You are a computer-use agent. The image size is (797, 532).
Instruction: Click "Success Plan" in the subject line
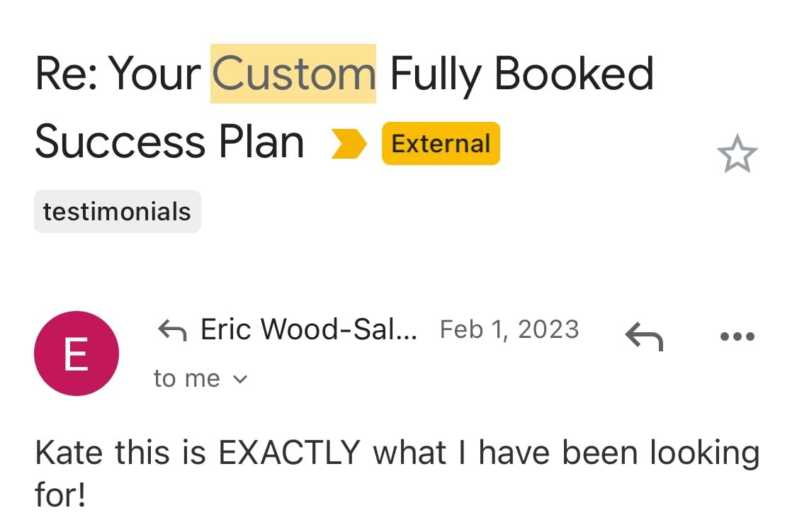[x=169, y=142]
